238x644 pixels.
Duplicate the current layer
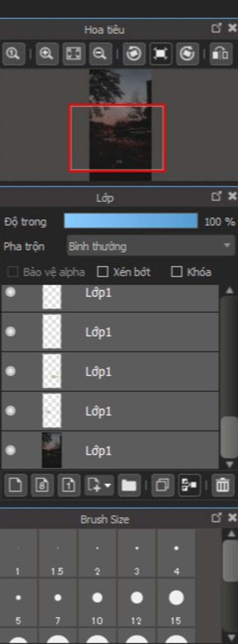pyautogui.click(x=163, y=485)
